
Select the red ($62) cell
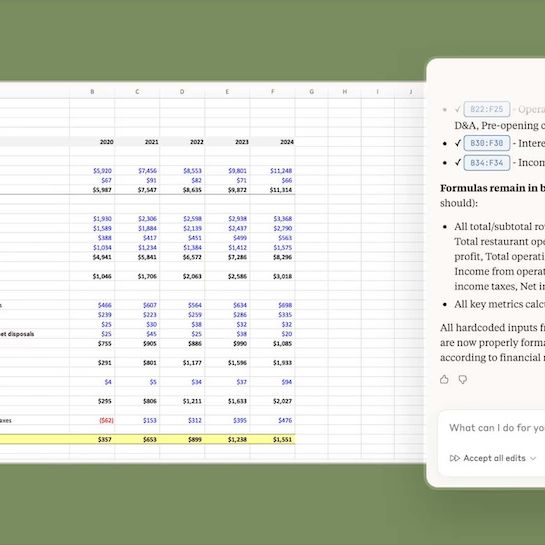point(92,420)
